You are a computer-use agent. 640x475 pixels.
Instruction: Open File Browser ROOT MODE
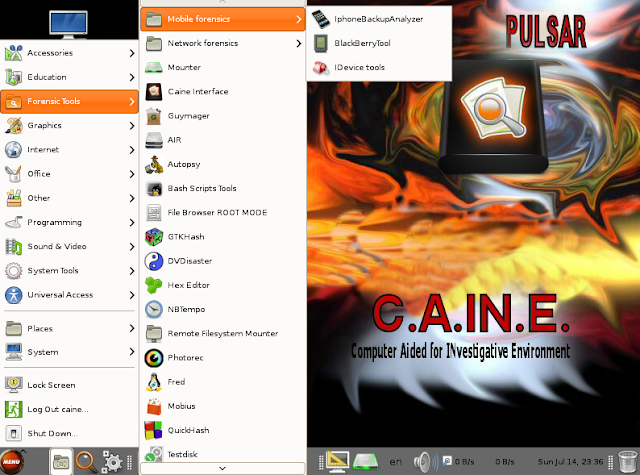[222, 212]
